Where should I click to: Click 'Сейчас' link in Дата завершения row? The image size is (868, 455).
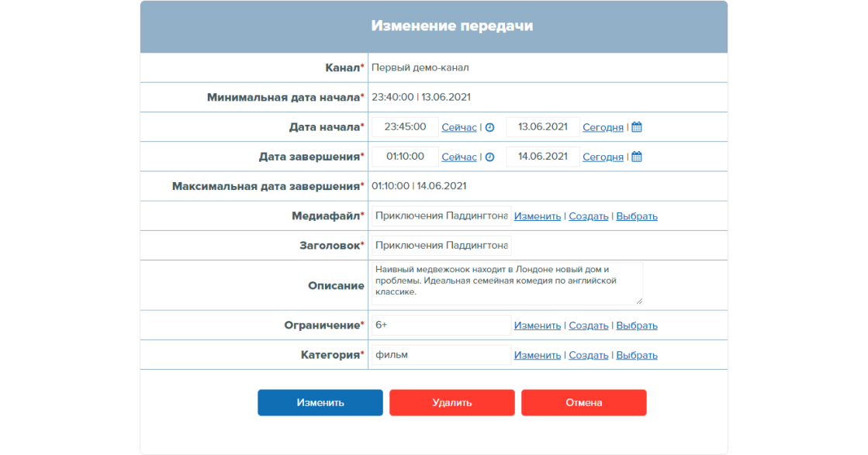coord(459,157)
